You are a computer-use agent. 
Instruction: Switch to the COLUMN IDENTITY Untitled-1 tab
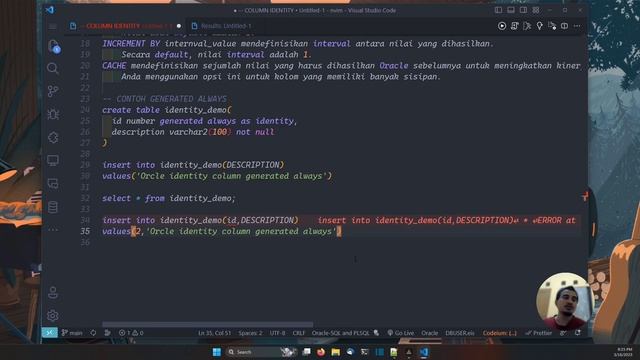(x=125, y=26)
